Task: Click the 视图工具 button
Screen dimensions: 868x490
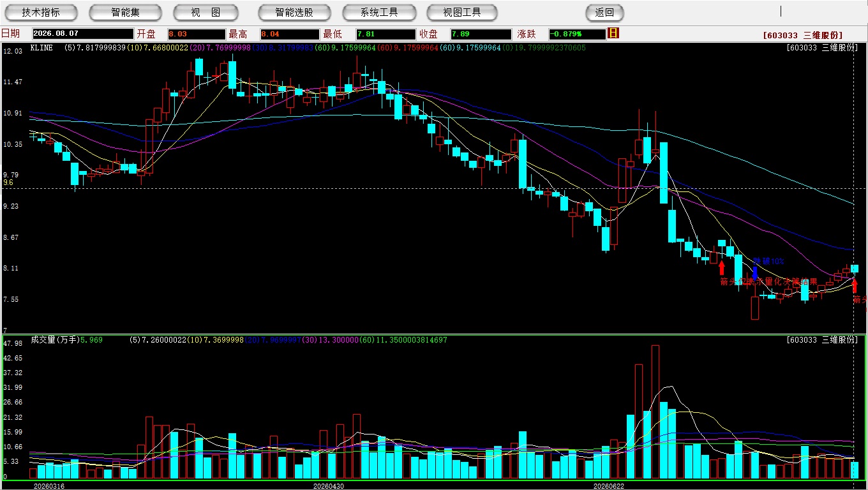Action: [x=463, y=12]
